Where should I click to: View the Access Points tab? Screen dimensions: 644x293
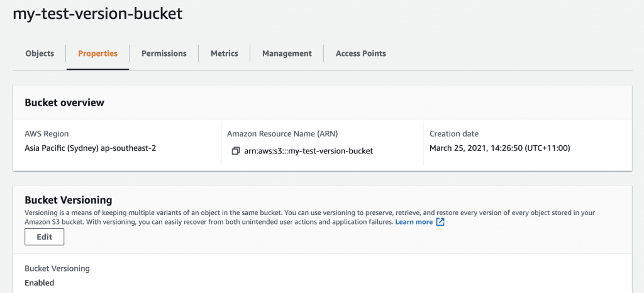pyautogui.click(x=360, y=53)
